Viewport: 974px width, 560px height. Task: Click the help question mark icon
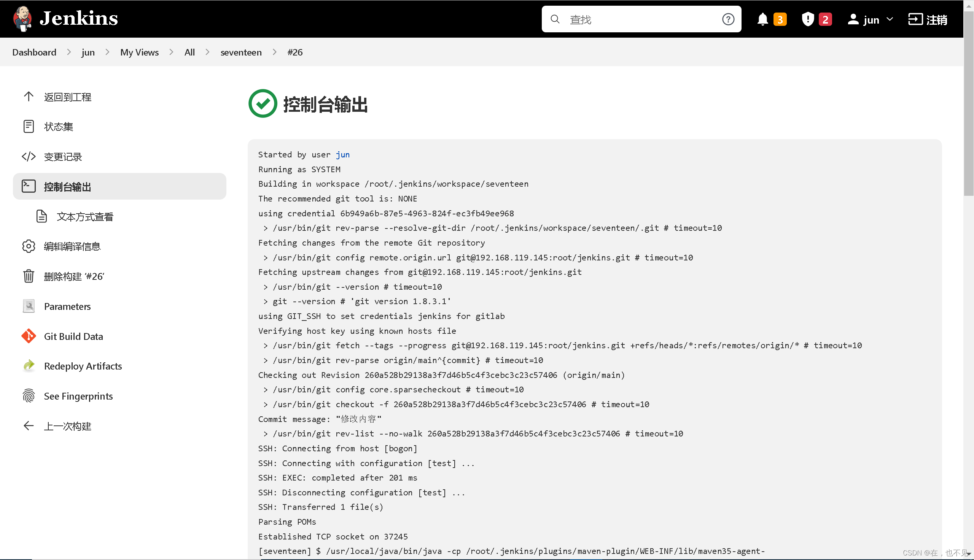728,19
